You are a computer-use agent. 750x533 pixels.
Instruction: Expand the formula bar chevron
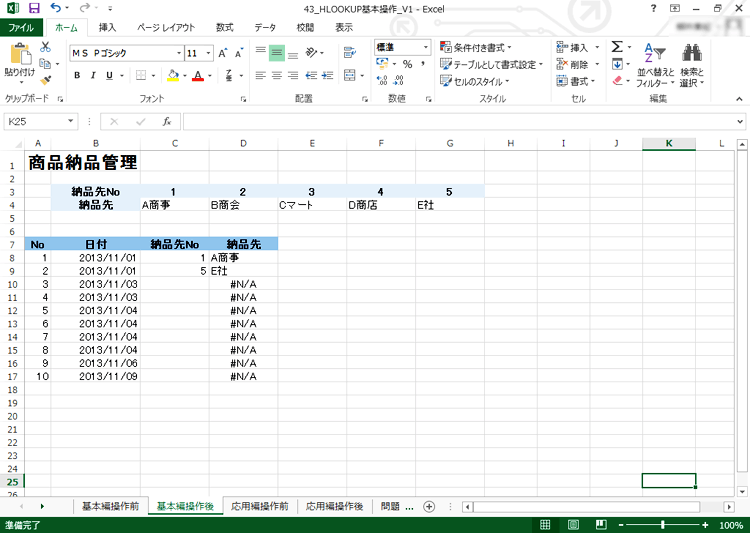(740, 122)
